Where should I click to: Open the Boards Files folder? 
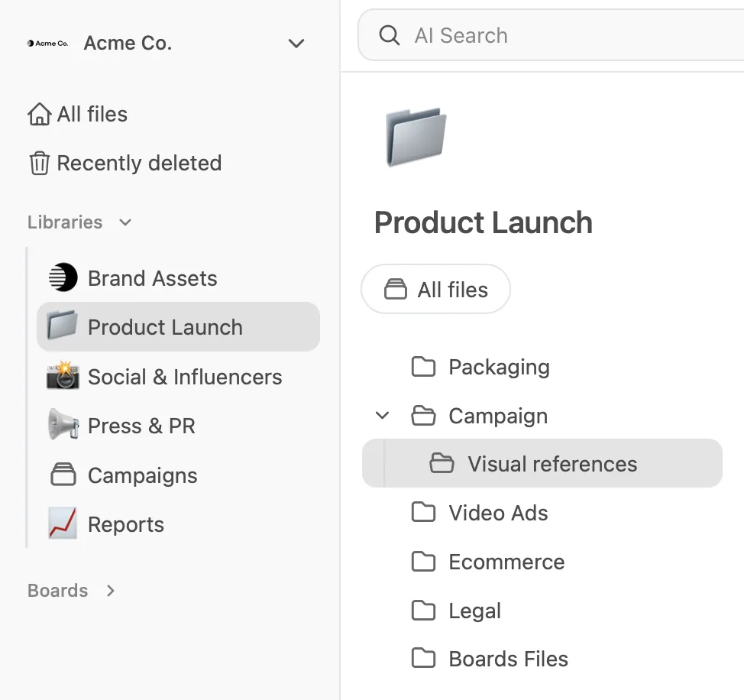point(508,659)
